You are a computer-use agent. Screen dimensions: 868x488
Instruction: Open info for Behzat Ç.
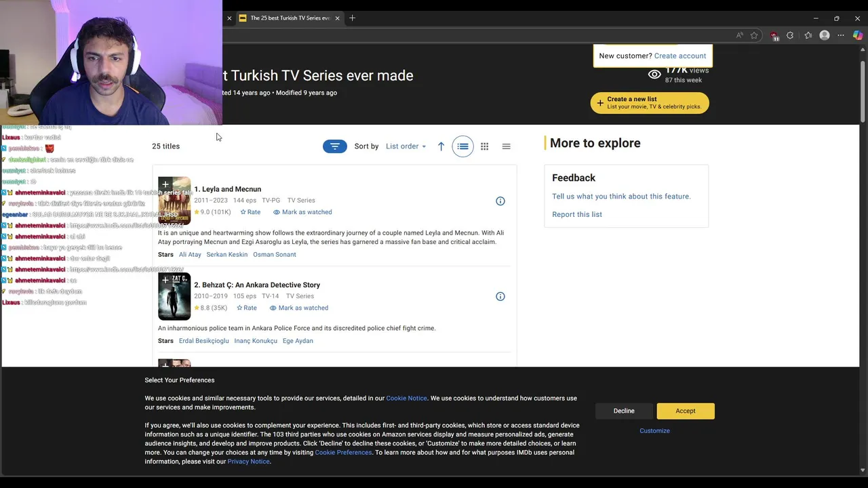click(x=500, y=296)
